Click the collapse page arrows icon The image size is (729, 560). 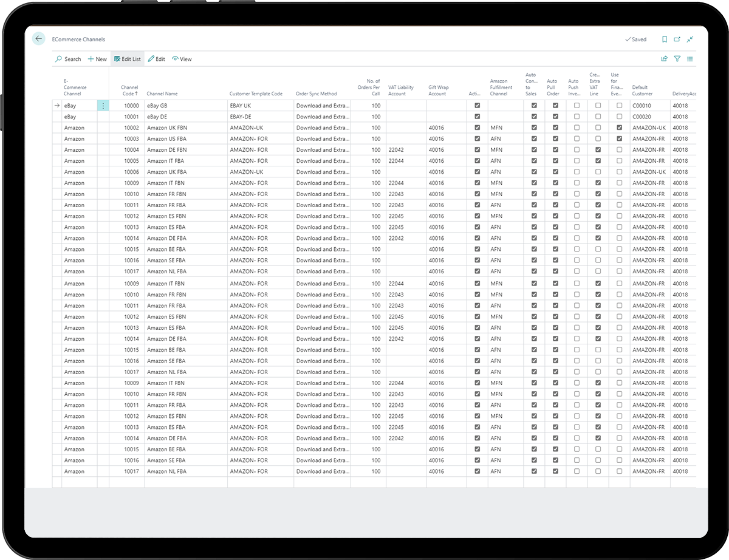(x=690, y=39)
